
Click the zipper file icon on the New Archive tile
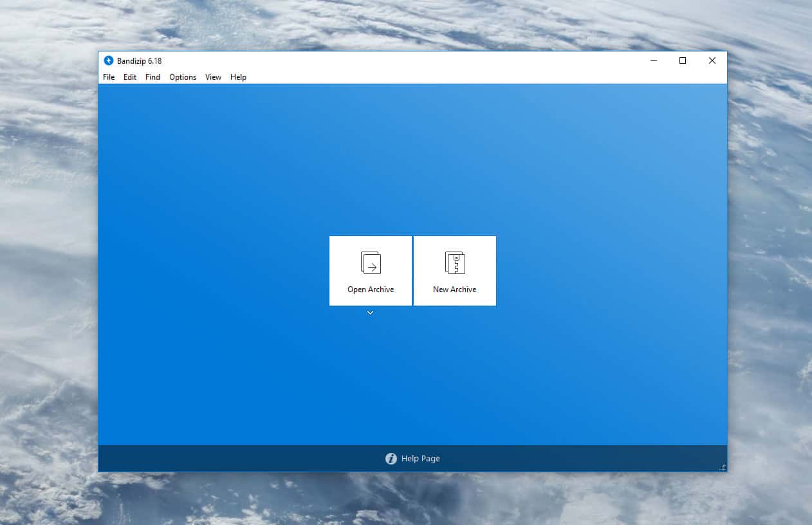point(455,262)
